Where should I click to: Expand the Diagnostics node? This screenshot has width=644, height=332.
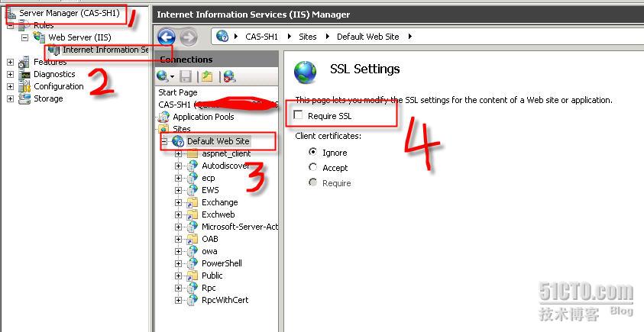tap(10, 74)
